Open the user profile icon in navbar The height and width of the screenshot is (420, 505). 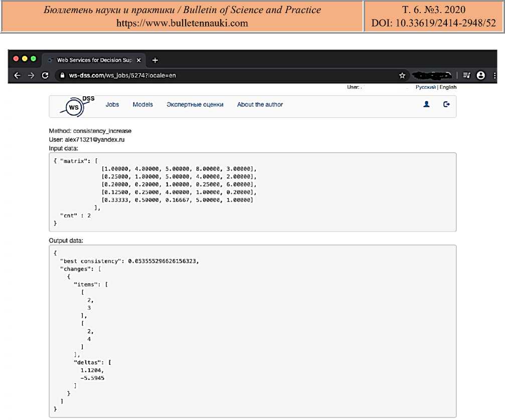click(426, 104)
